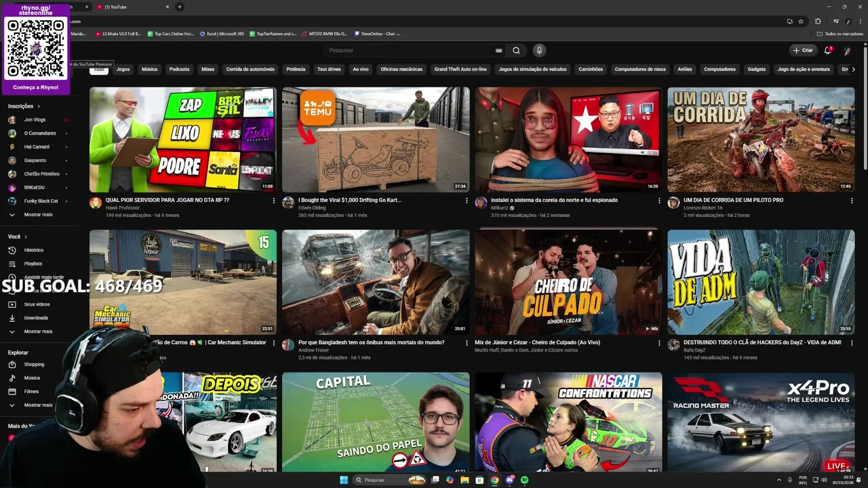Select the Ao vivo category chip
The height and width of the screenshot is (488, 868).
[x=361, y=69]
